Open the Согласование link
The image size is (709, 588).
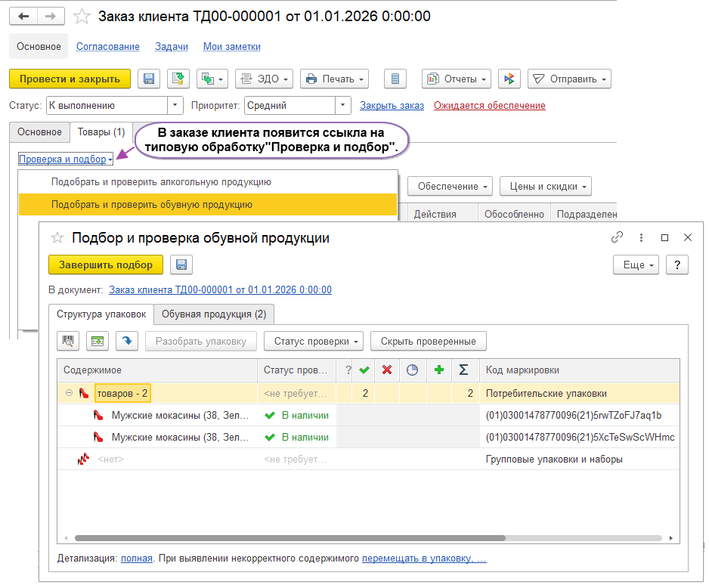107,47
